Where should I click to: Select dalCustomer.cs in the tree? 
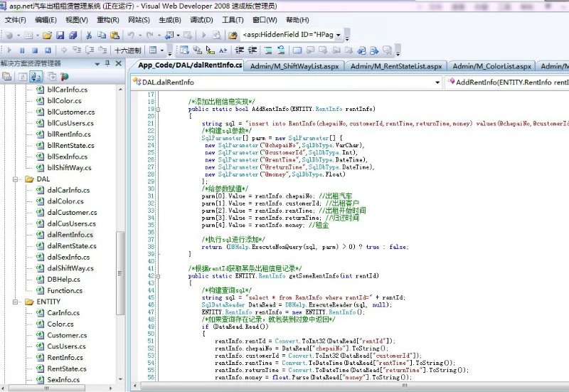(72, 212)
